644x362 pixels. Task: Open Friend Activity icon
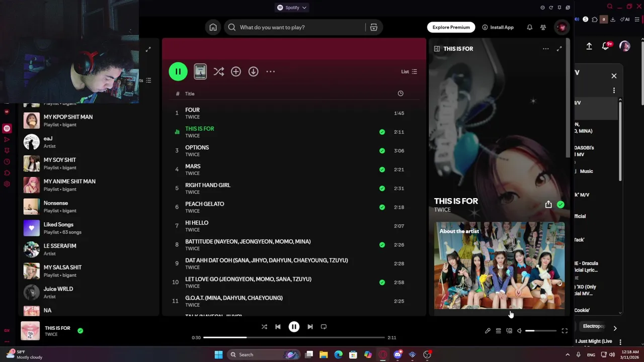[x=543, y=27]
